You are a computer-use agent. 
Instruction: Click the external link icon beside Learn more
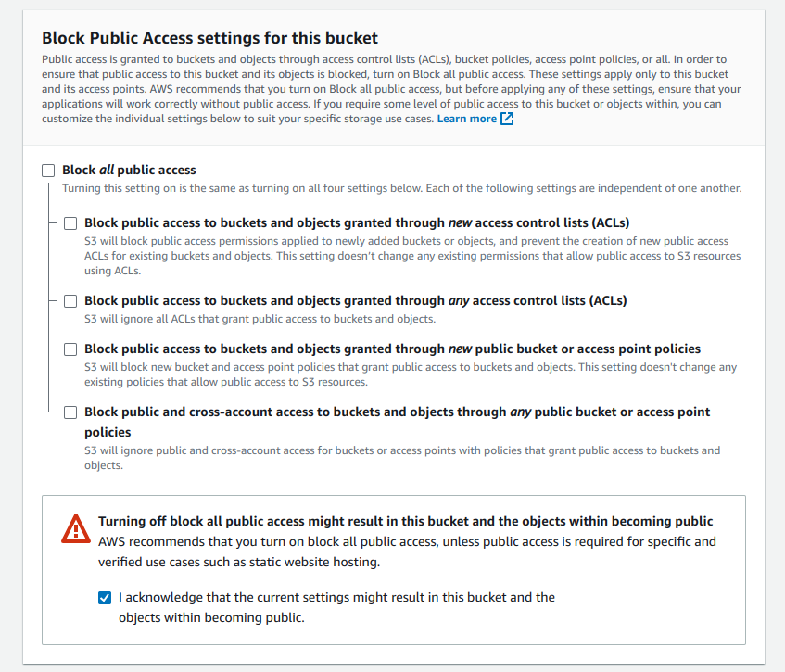point(507,120)
